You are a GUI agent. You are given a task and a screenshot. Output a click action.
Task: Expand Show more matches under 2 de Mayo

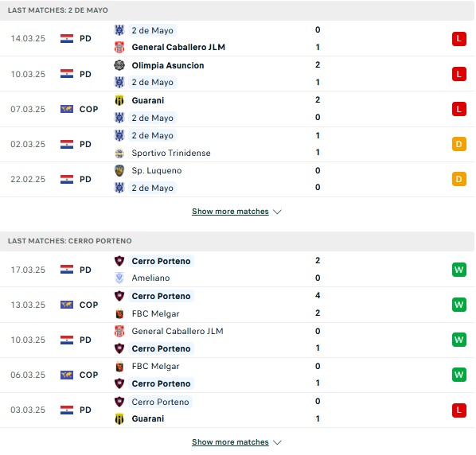click(x=230, y=212)
